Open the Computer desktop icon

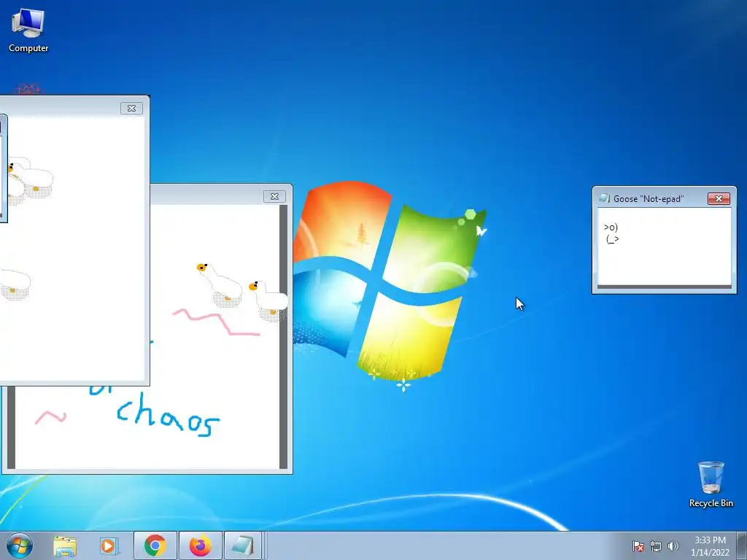click(28, 31)
